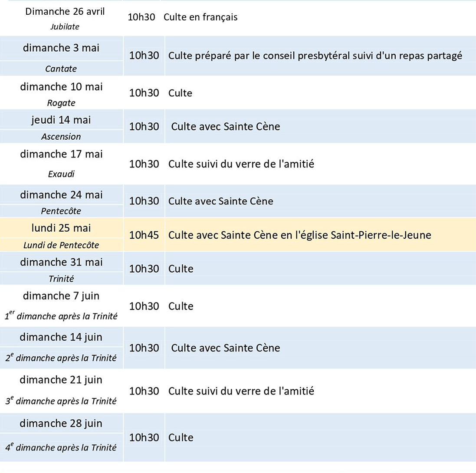
Task: Select the 10h45 time cell
Action: click(144, 235)
